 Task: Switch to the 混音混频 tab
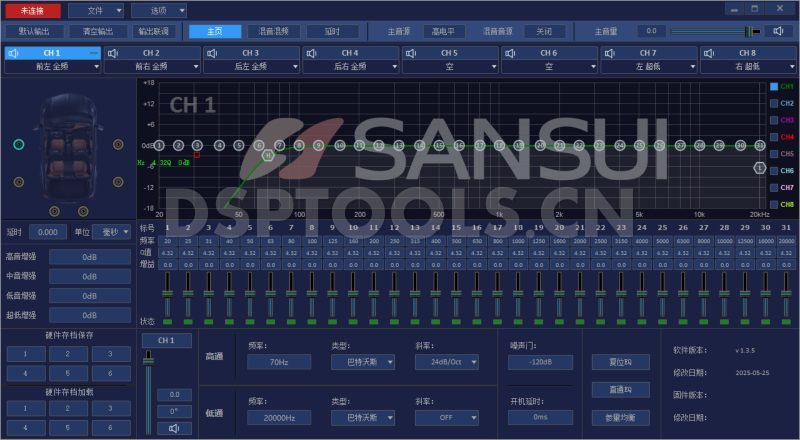(x=274, y=31)
